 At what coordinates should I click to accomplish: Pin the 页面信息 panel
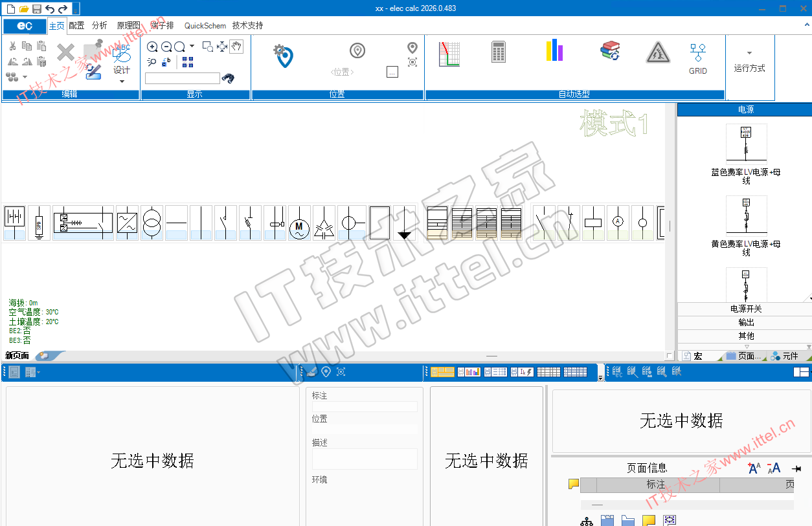[x=796, y=468]
